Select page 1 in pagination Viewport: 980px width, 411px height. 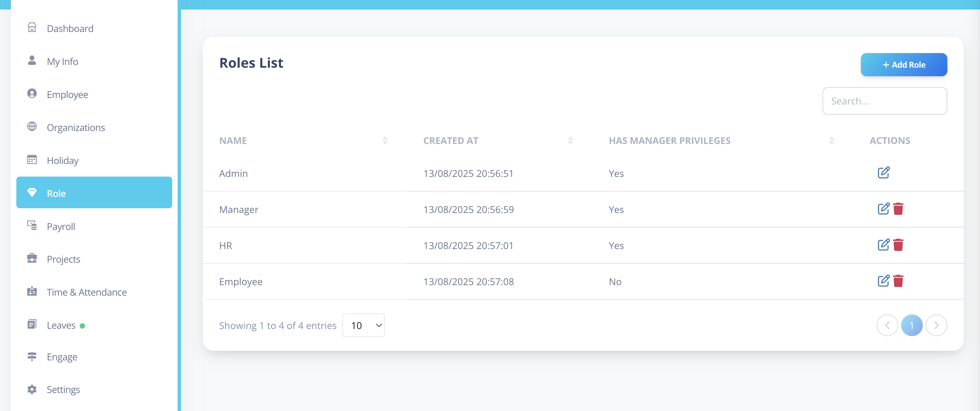coord(912,325)
